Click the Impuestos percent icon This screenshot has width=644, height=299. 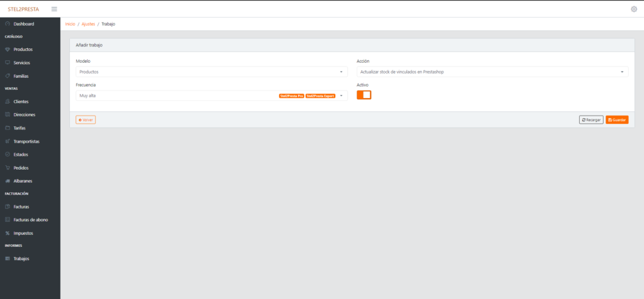coord(8,233)
